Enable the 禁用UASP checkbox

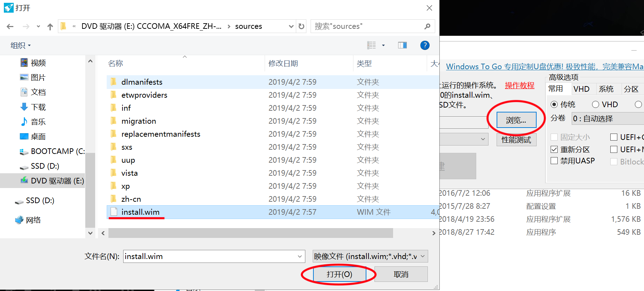554,161
